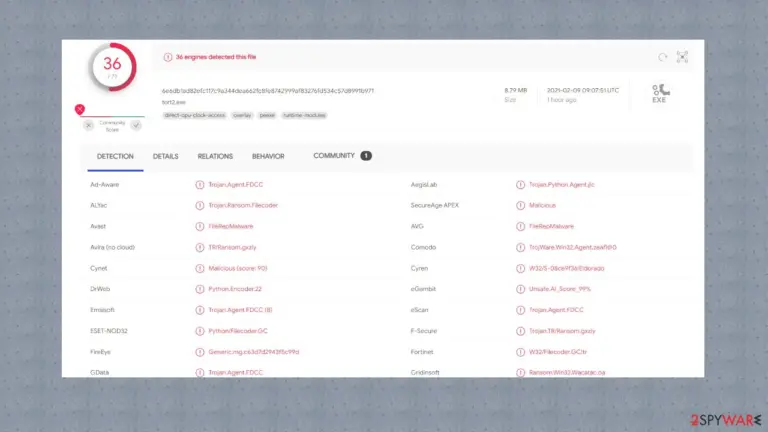Click the alert icon in ALYac row
Viewport: 768px width, 432px height.
(x=199, y=206)
